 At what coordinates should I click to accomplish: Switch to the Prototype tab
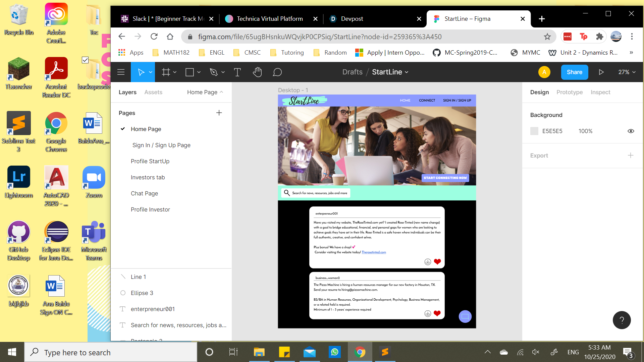[x=569, y=92]
